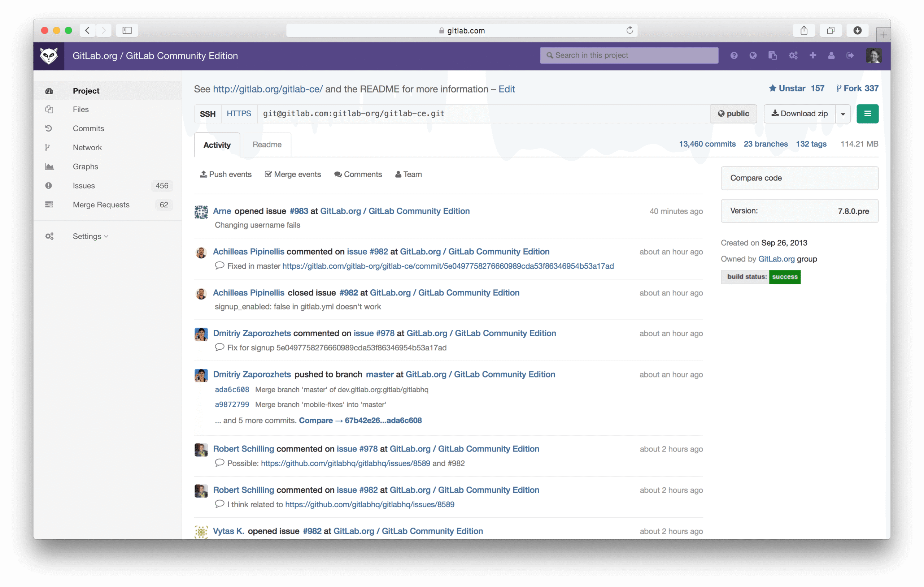Image resolution: width=924 pixels, height=587 pixels.
Task: Click the globe explore icon in navbar
Action: pos(753,56)
